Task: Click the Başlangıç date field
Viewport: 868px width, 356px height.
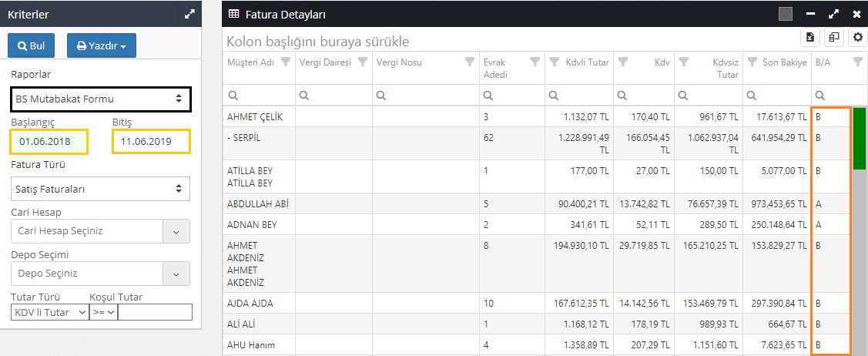Action: pyautogui.click(x=49, y=142)
